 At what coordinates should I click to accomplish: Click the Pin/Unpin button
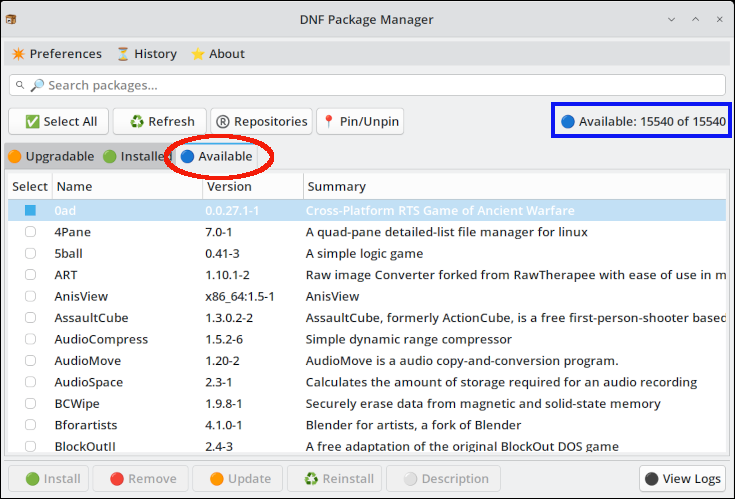pyautogui.click(x=360, y=121)
